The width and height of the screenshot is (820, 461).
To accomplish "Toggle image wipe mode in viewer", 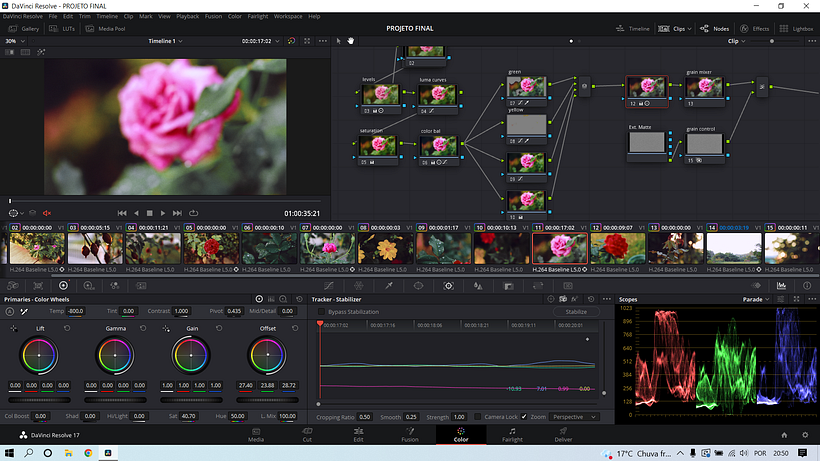I will 9,52.
